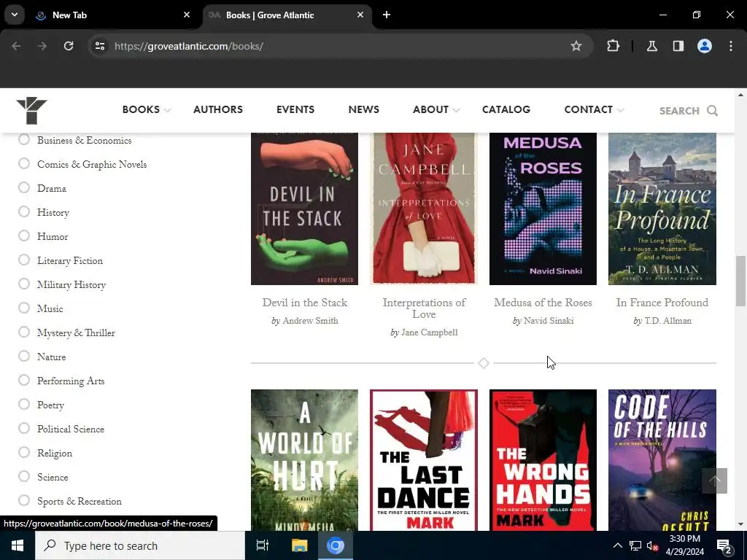
Task: Reload the page
Action: (x=69, y=46)
